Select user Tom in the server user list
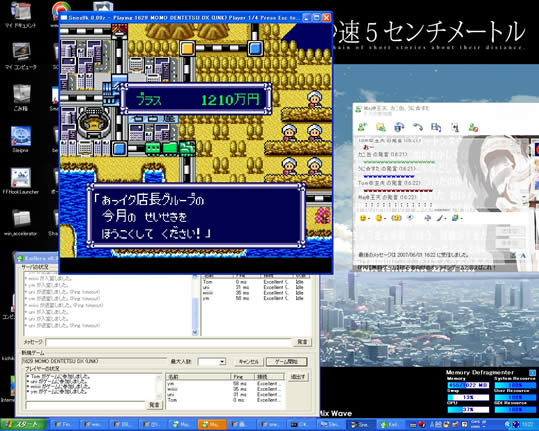 [x=256, y=282]
